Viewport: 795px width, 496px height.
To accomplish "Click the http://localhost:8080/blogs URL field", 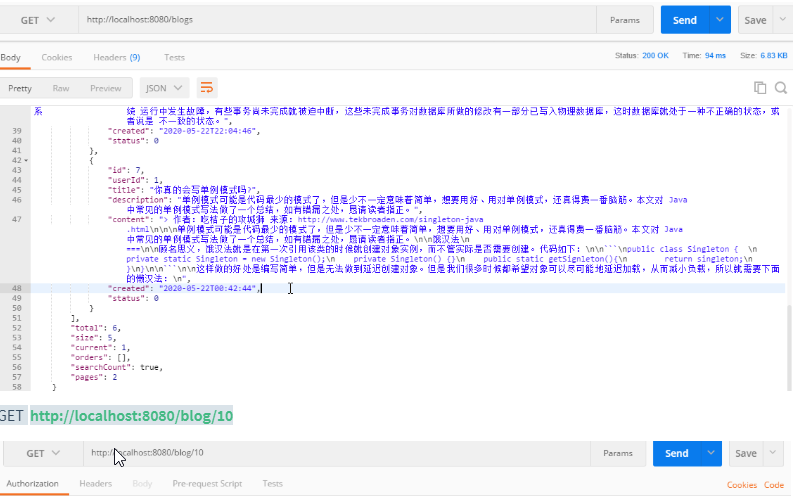I will (337, 20).
